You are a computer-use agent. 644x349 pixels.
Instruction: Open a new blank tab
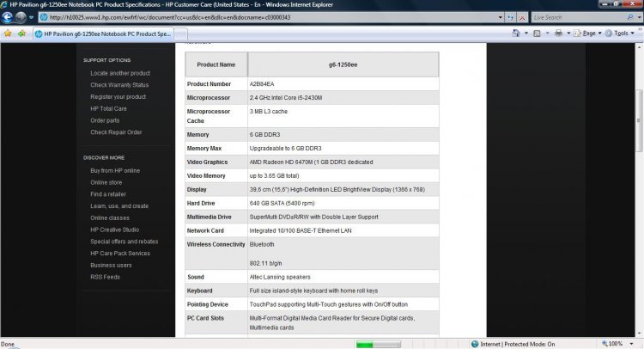click(181, 34)
